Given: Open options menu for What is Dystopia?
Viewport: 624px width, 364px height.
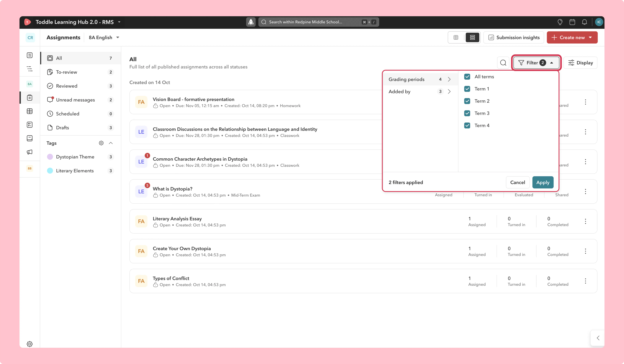Looking at the screenshot, I should 586,191.
